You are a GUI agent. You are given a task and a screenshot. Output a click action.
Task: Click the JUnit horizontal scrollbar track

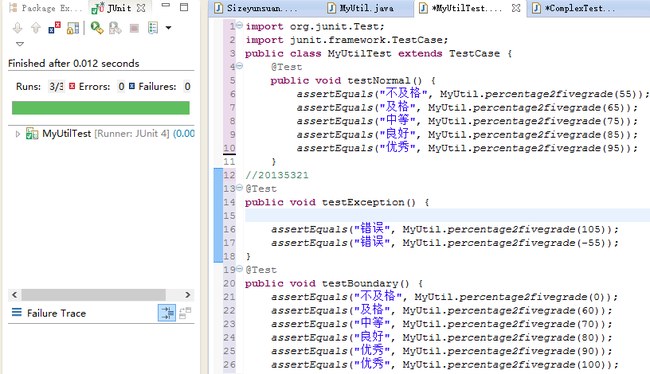tap(101, 294)
